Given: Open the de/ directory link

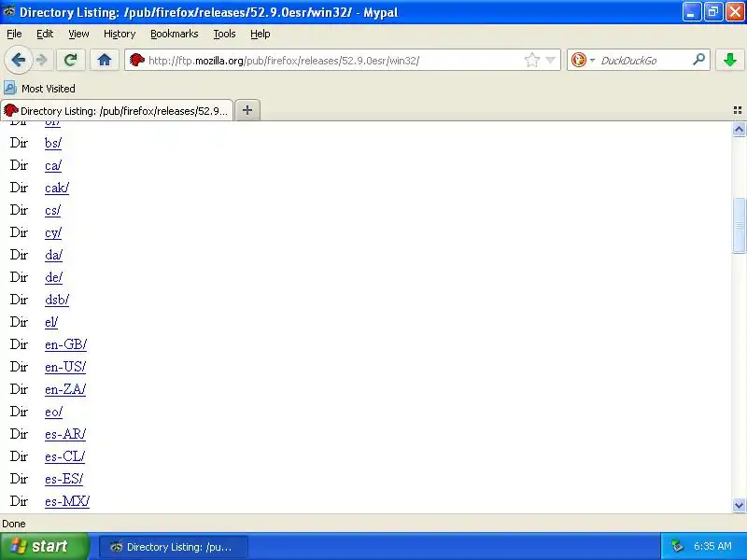Looking at the screenshot, I should (x=53, y=277).
